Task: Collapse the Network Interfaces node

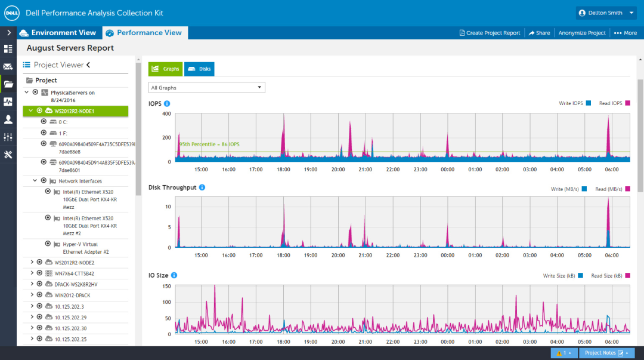Action: point(35,180)
